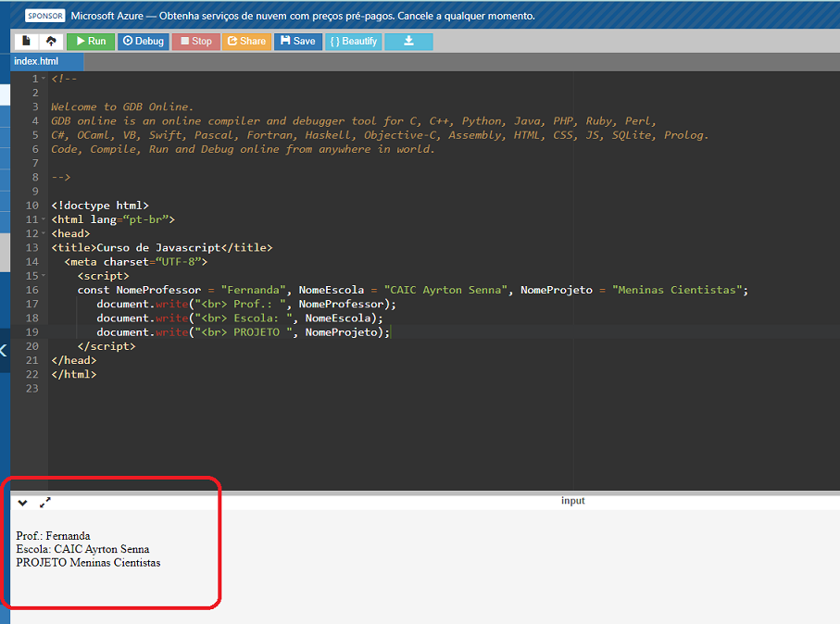Place cursor at end of line 19

click(392, 332)
